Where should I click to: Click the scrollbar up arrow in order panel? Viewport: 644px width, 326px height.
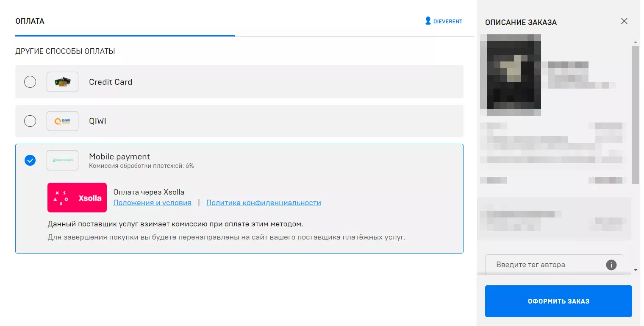pyautogui.click(x=636, y=42)
